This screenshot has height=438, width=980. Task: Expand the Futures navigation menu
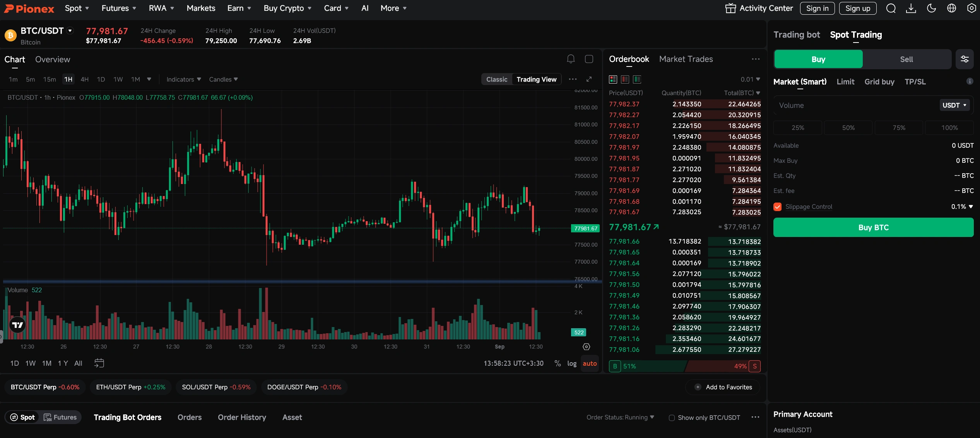point(119,8)
